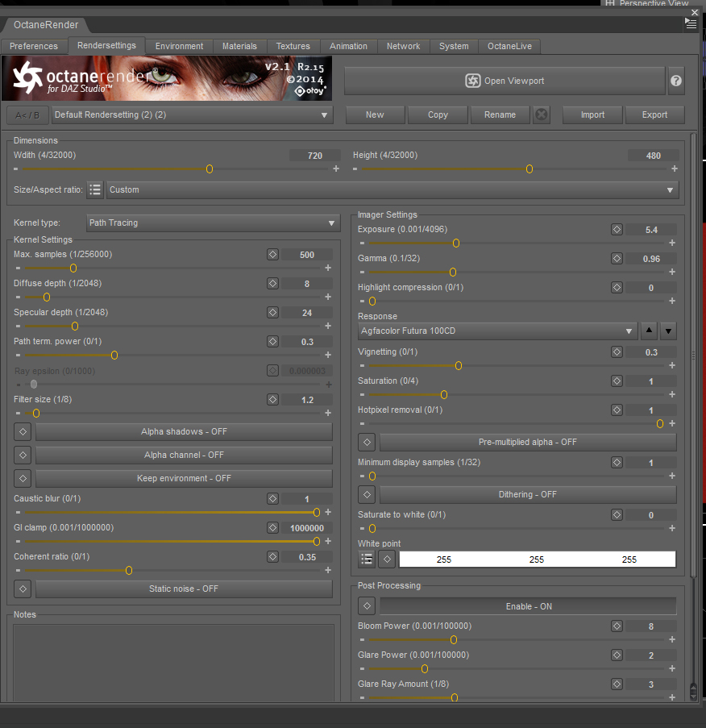The width and height of the screenshot is (706, 728).
Task: Click the Width slider handle
Action: point(210,169)
